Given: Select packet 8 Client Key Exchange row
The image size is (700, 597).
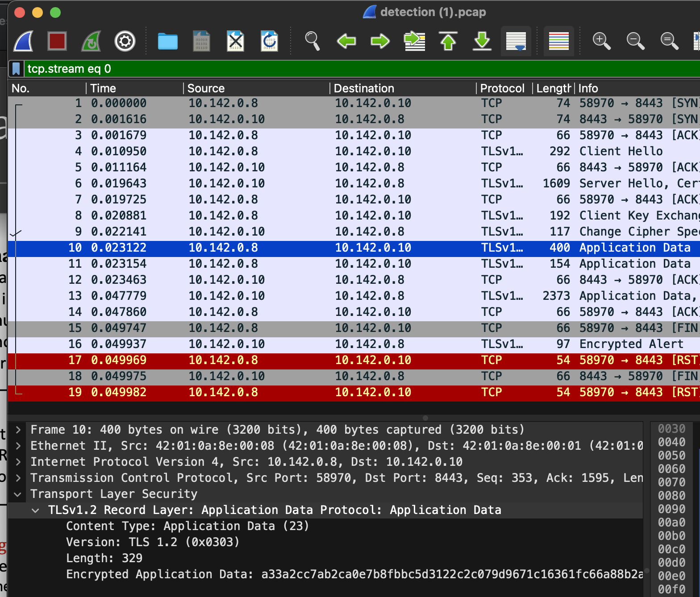Looking at the screenshot, I should pyautogui.click(x=354, y=216).
